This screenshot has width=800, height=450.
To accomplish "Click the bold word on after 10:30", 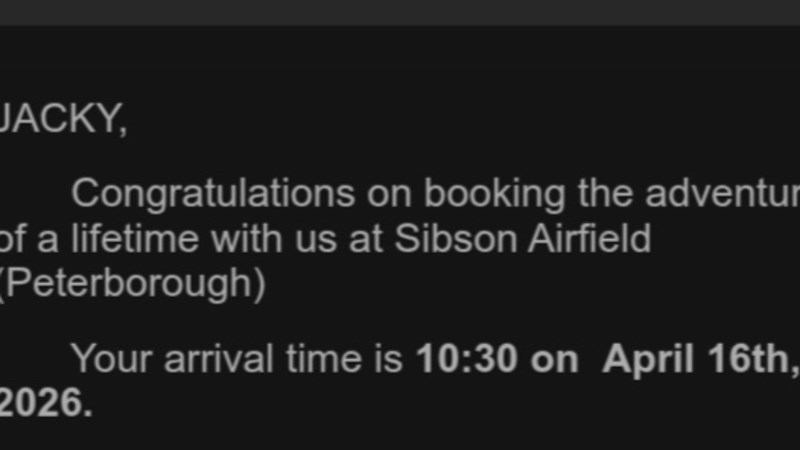I will coord(553,358).
